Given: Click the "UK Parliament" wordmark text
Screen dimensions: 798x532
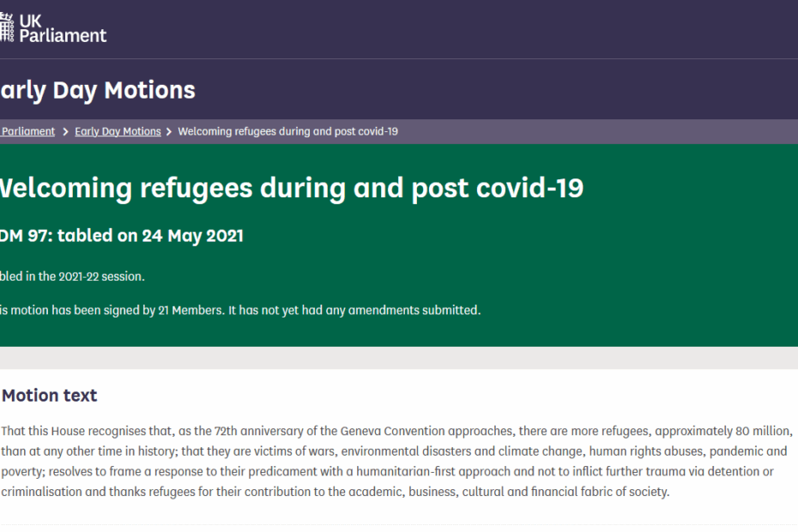Looking at the screenshot, I should 63,27.
